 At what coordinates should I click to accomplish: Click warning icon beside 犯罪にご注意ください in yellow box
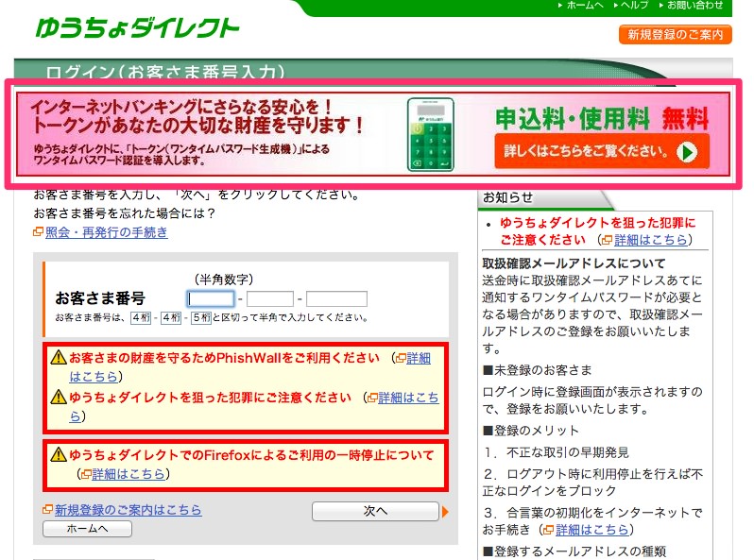59,397
